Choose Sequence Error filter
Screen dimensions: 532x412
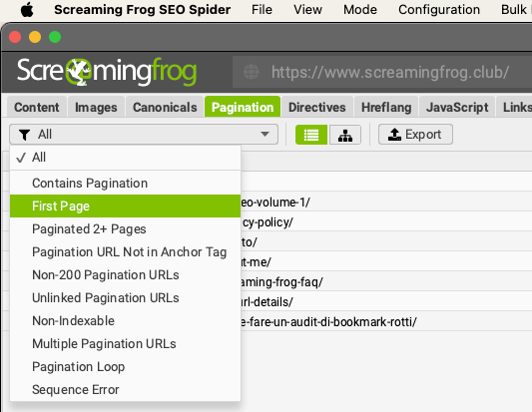coord(125,390)
